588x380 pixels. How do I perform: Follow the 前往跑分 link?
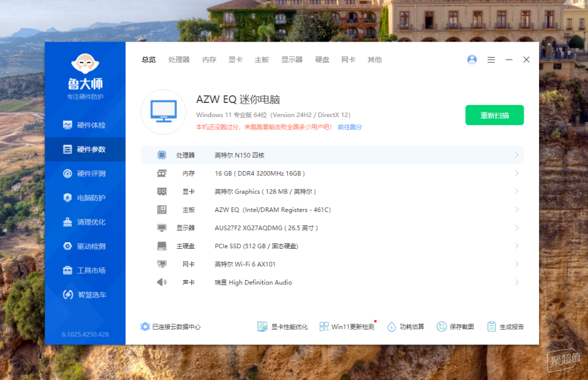click(350, 127)
